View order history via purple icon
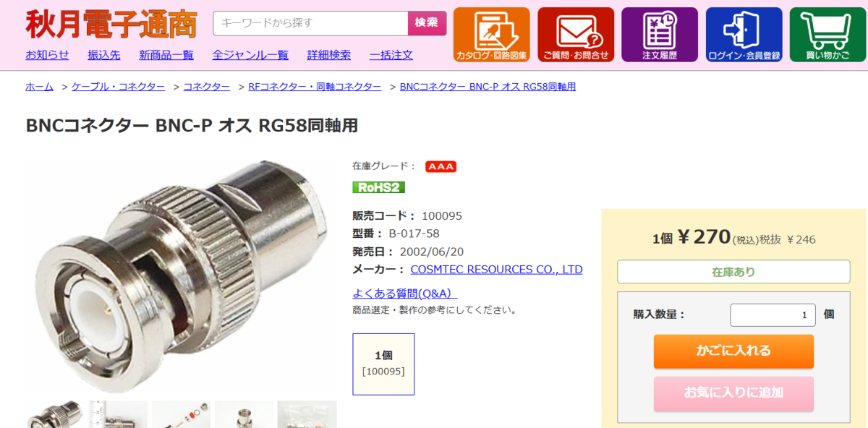 [659, 35]
